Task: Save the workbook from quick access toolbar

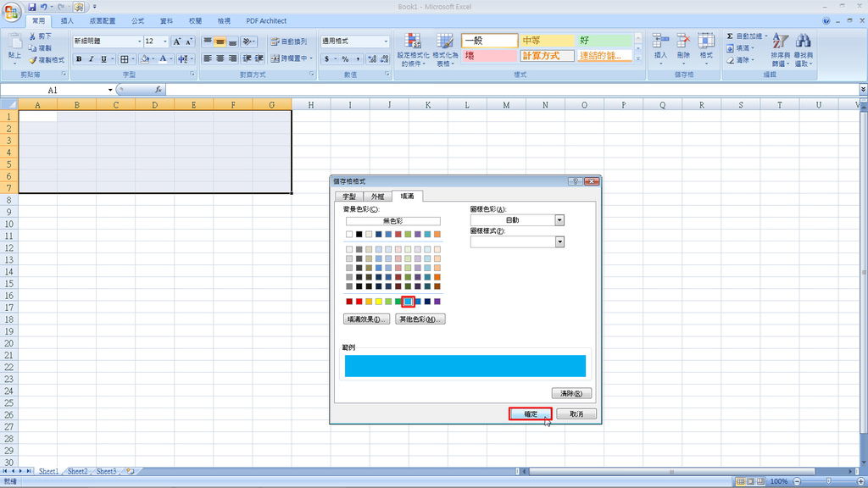Action: click(31, 7)
